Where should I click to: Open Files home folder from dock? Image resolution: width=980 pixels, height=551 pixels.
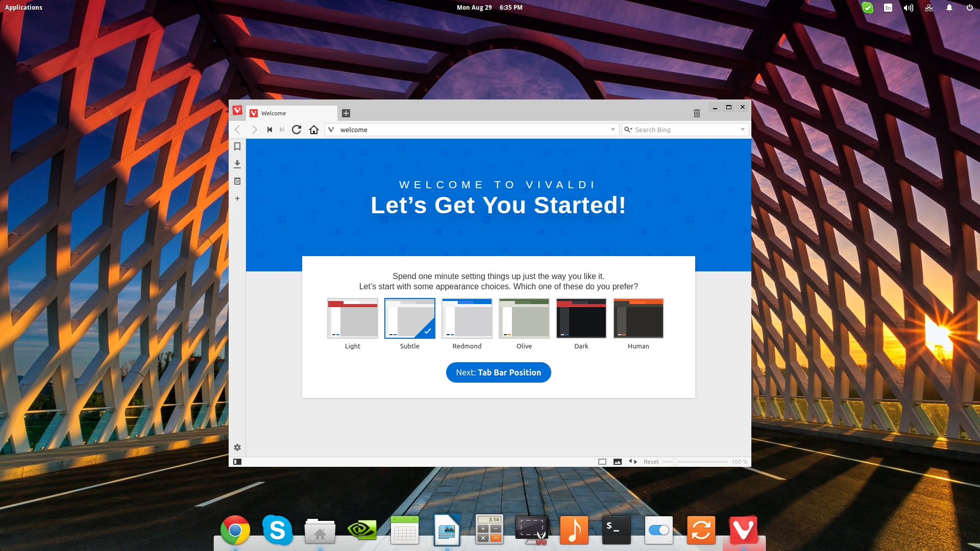click(x=320, y=531)
